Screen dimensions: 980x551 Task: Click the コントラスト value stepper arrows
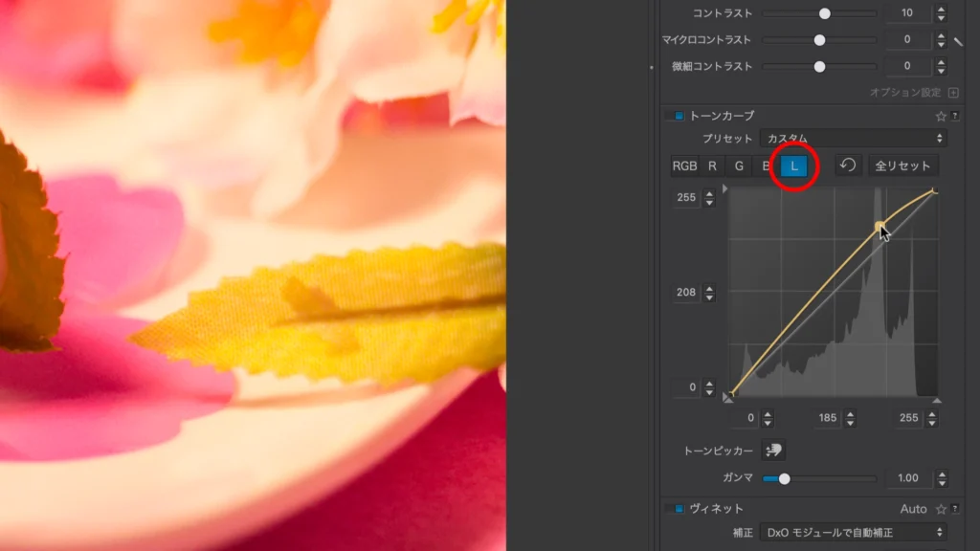point(941,13)
